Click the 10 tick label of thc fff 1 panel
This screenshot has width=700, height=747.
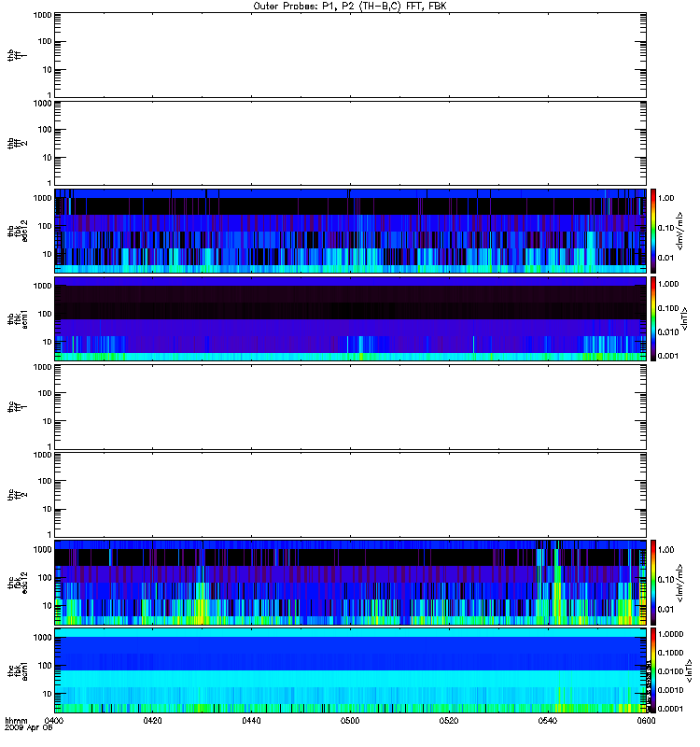pyautogui.click(x=48, y=421)
